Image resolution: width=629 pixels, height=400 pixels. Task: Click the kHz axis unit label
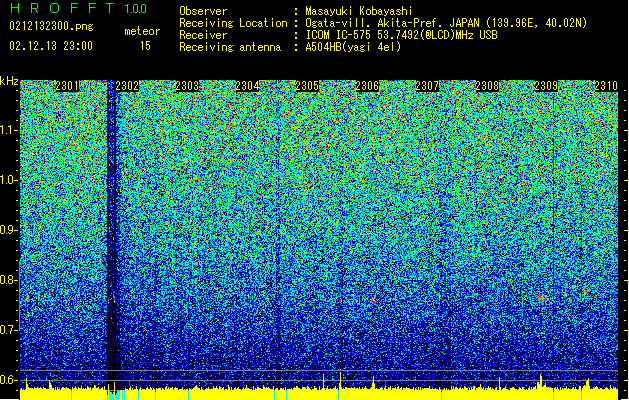pos(9,81)
